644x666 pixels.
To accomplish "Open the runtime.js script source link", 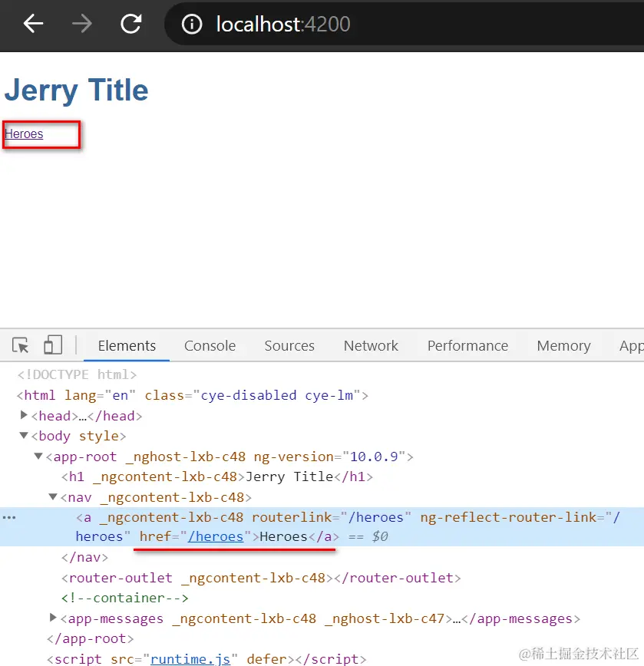I will tap(190, 659).
